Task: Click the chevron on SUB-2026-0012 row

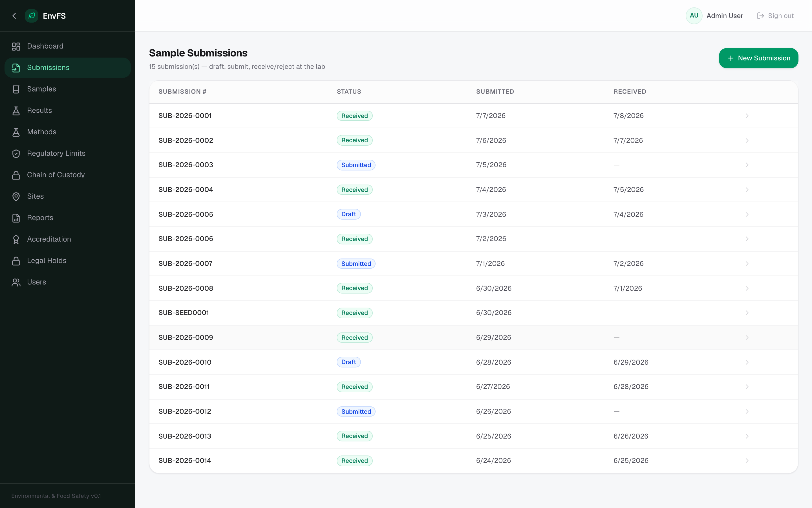Action: [x=747, y=411]
